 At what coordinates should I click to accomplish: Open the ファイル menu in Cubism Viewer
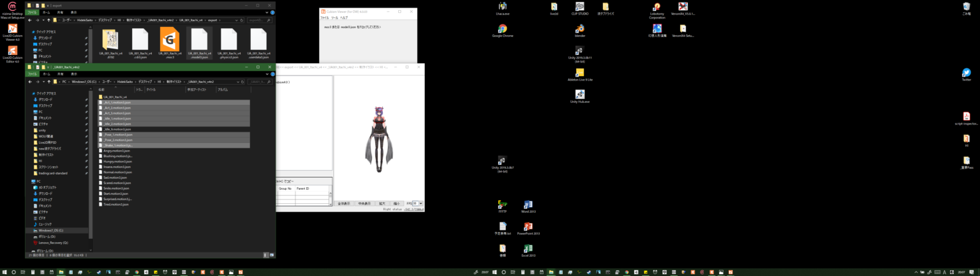tap(324, 18)
